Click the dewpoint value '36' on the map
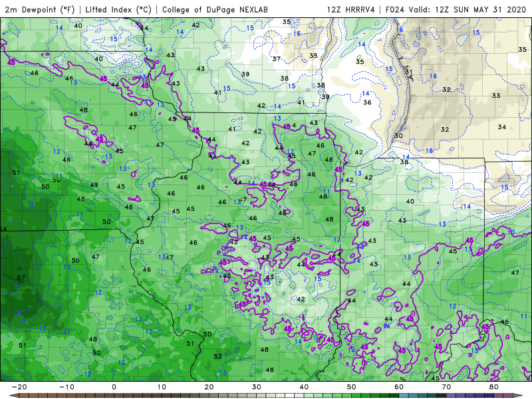This screenshot has width=532, height=399. pos(367,102)
